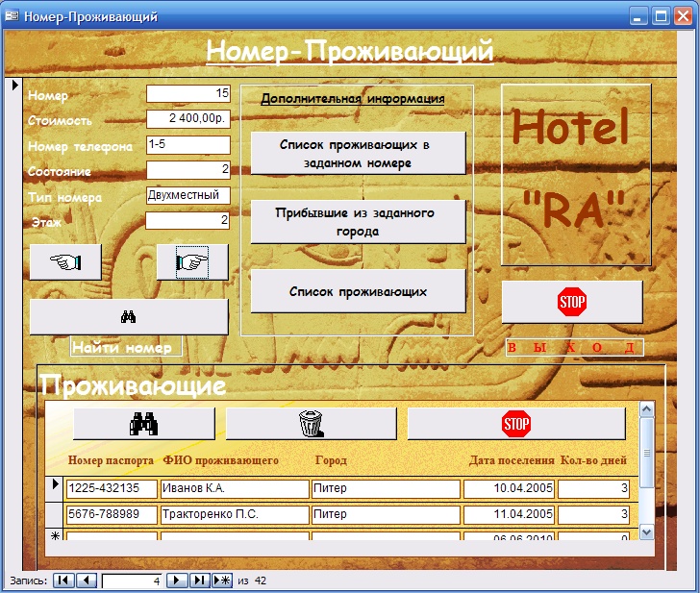Image resolution: width=700 pixels, height=593 pixels.
Task: Click record number box showing 4
Action: pos(132,581)
